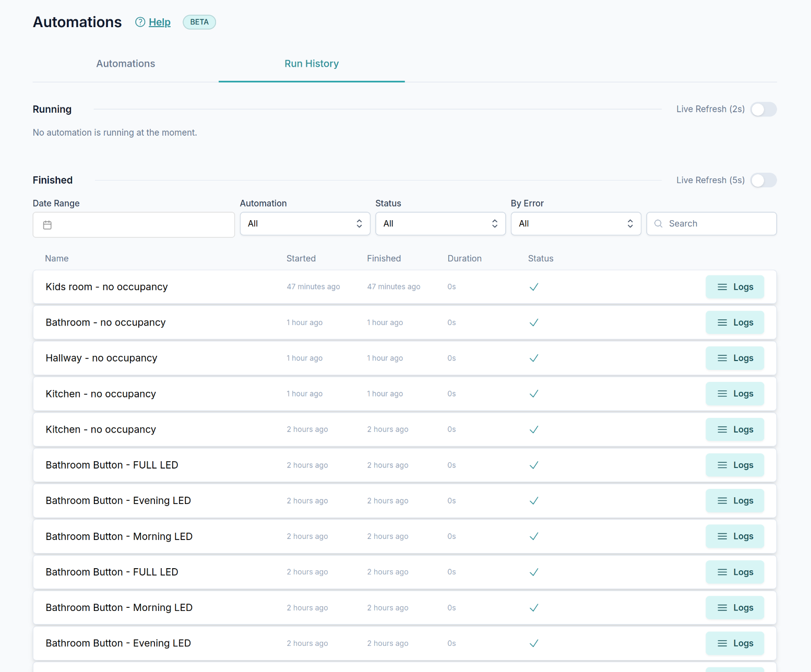Open the By Error filter dropdown

point(575,224)
